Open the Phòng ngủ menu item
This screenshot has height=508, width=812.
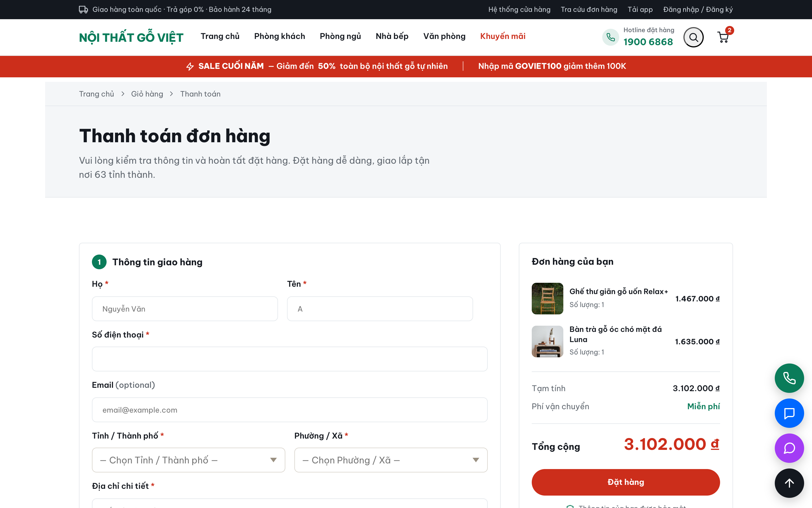pyautogui.click(x=340, y=36)
